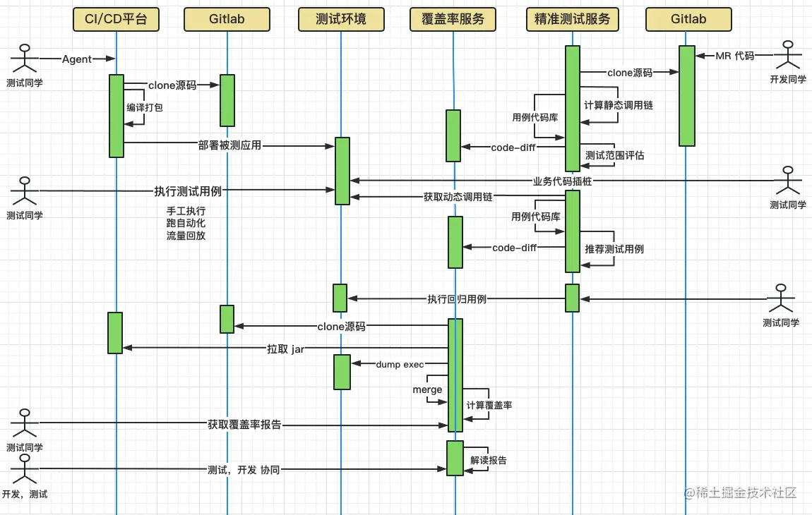Screen dimensions: 812x515
Task: Click code-diff label below 部署被测应用 row
Action: (513, 147)
